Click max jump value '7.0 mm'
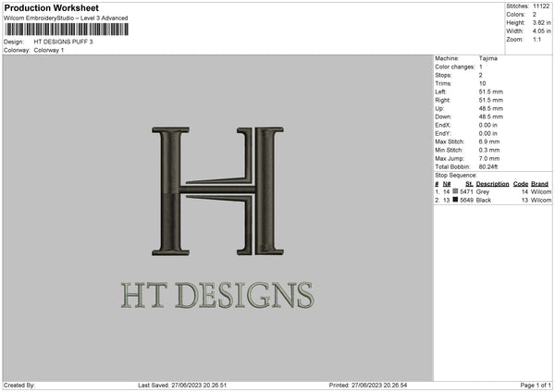Viewport: 555px width, 392px height. point(489,159)
